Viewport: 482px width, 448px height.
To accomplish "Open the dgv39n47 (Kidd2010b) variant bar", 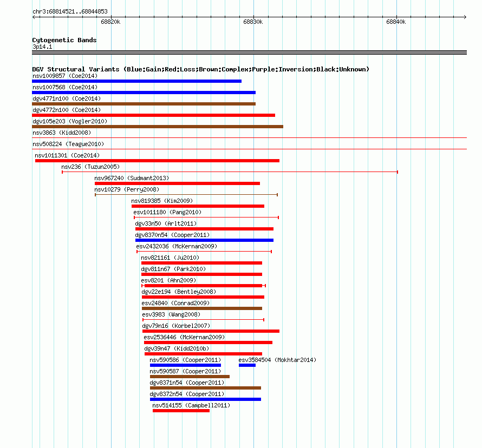I will (x=203, y=354).
